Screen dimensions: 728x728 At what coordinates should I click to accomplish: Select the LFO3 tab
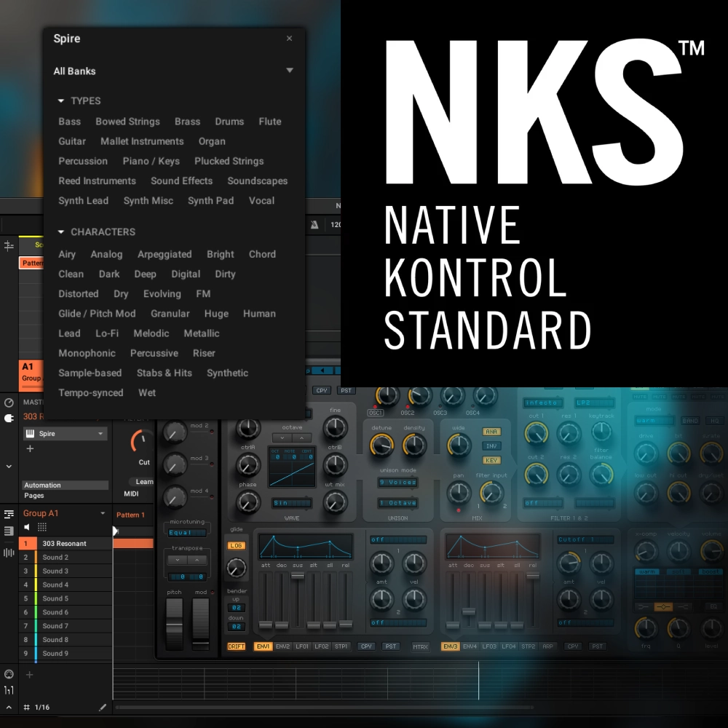point(489,646)
